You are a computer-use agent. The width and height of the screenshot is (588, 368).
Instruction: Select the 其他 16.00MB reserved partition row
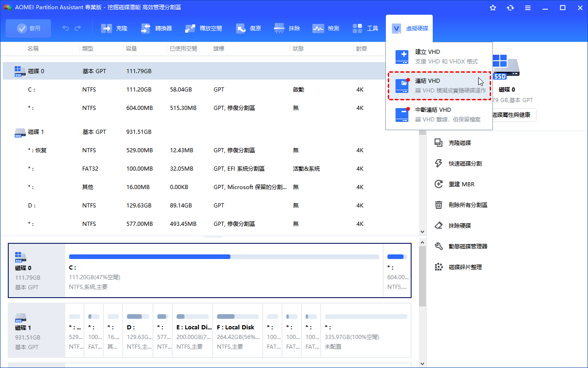coord(210,187)
